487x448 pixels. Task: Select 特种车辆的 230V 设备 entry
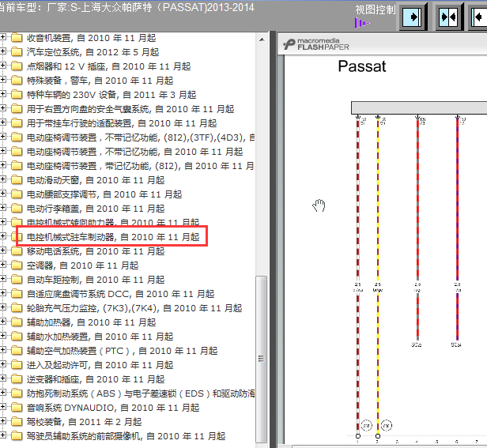coord(111,95)
